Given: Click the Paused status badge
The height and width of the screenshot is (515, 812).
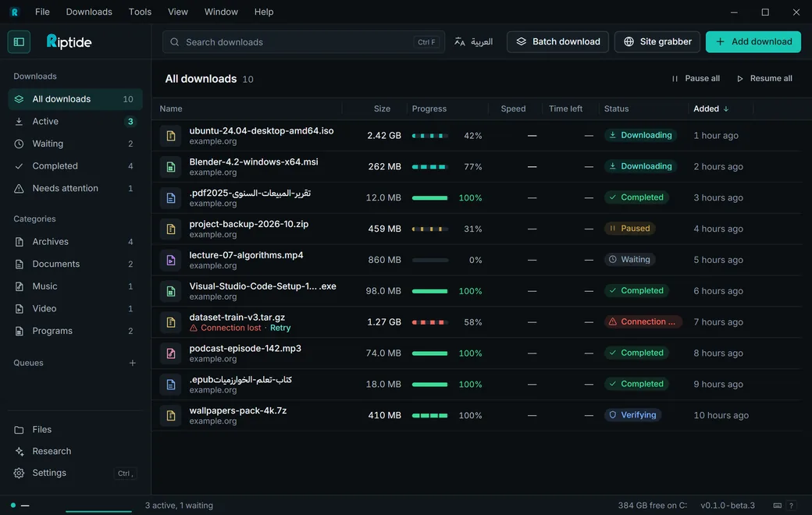Looking at the screenshot, I should [630, 229].
